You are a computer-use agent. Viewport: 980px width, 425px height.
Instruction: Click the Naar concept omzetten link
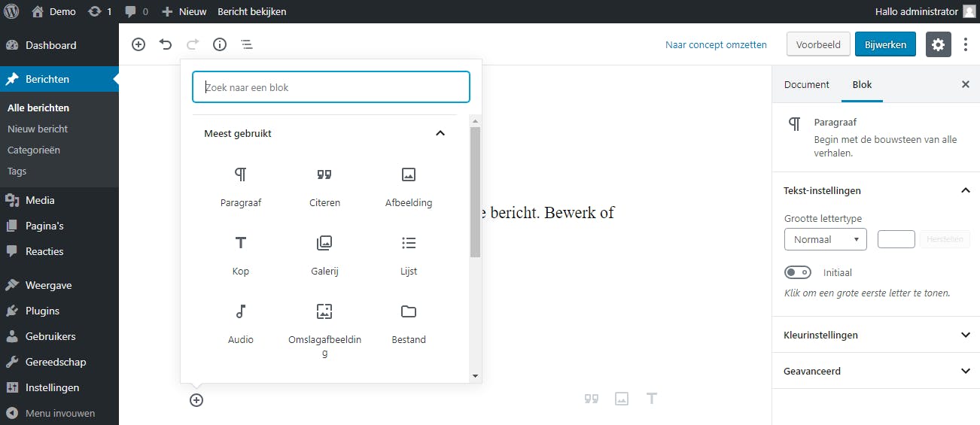click(716, 44)
